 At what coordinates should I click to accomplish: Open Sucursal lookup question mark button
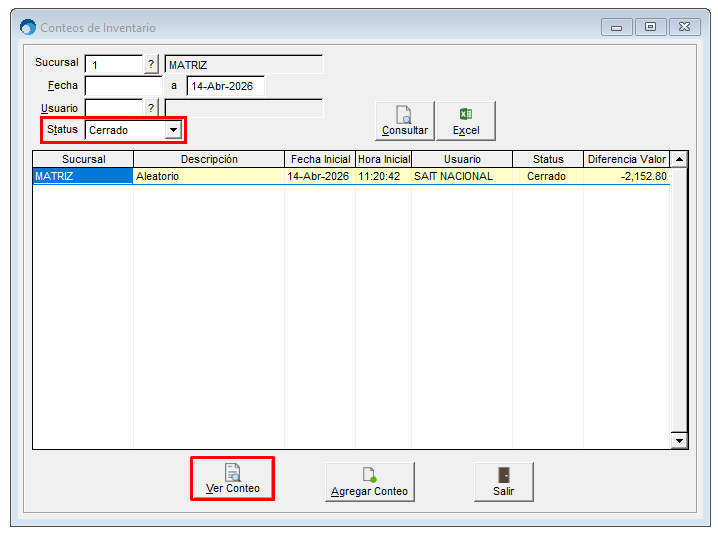pyautogui.click(x=152, y=64)
